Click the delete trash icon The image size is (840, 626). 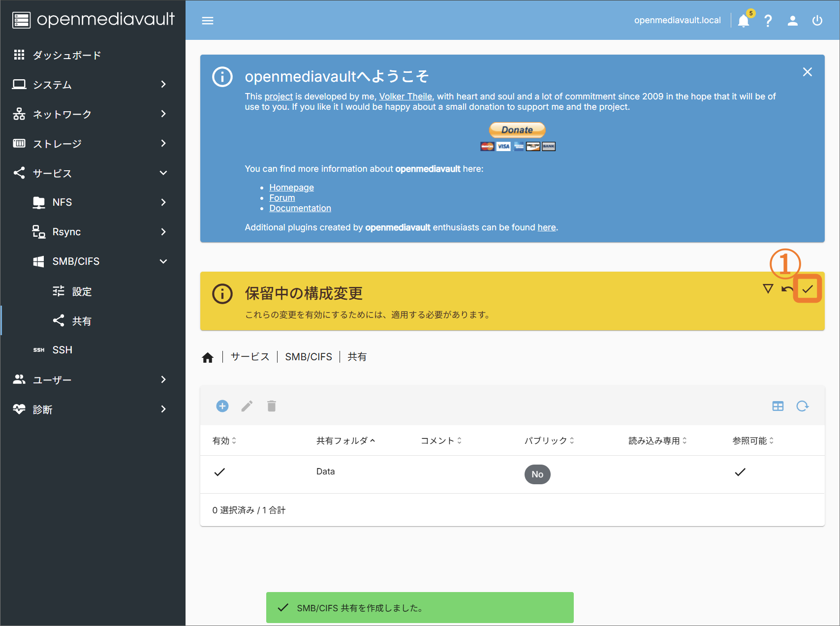(x=272, y=406)
